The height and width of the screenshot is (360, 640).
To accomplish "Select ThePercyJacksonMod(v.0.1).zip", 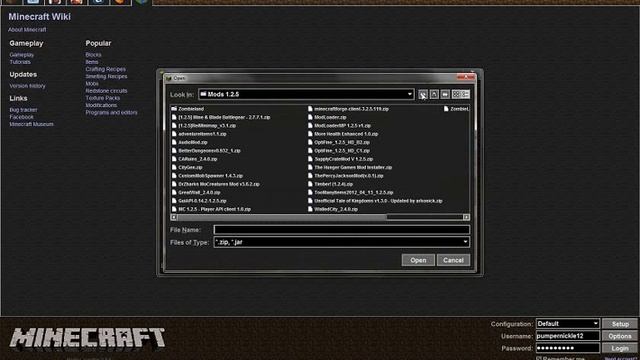I will tap(346, 176).
